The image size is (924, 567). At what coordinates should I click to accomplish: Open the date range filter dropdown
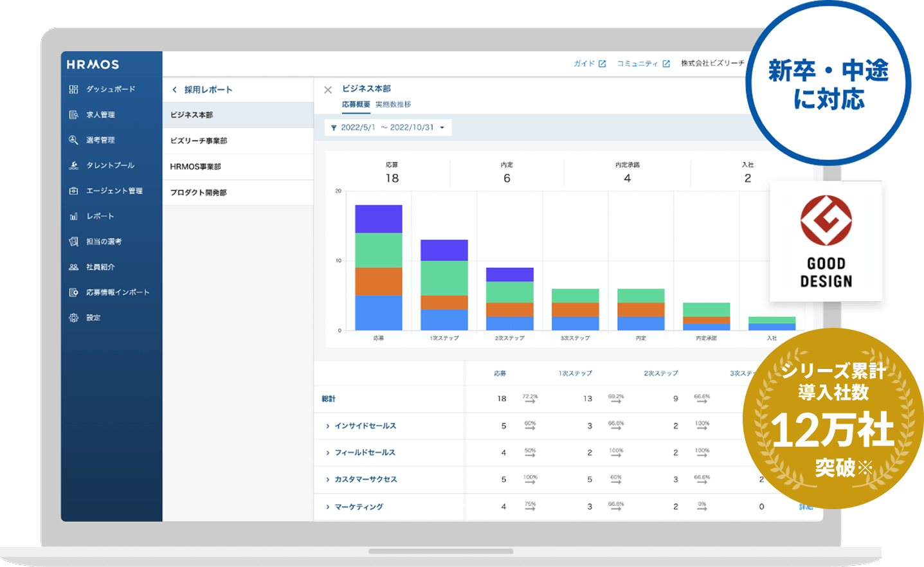[x=388, y=127]
